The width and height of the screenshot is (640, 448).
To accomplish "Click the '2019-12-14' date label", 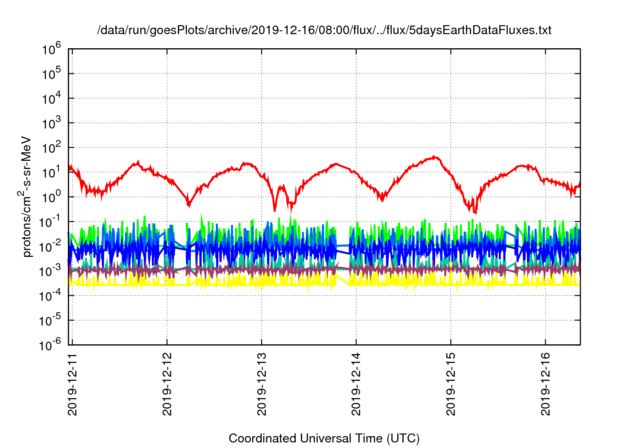I will [x=356, y=385].
